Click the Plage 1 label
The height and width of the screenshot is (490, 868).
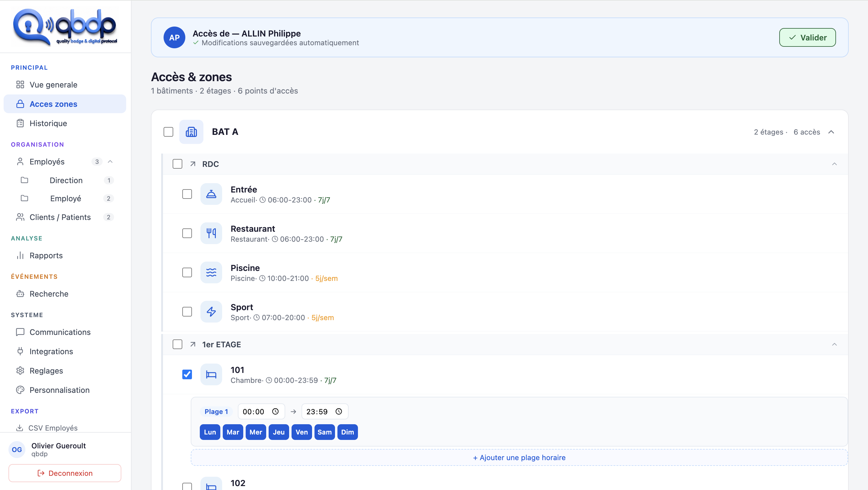tap(216, 412)
